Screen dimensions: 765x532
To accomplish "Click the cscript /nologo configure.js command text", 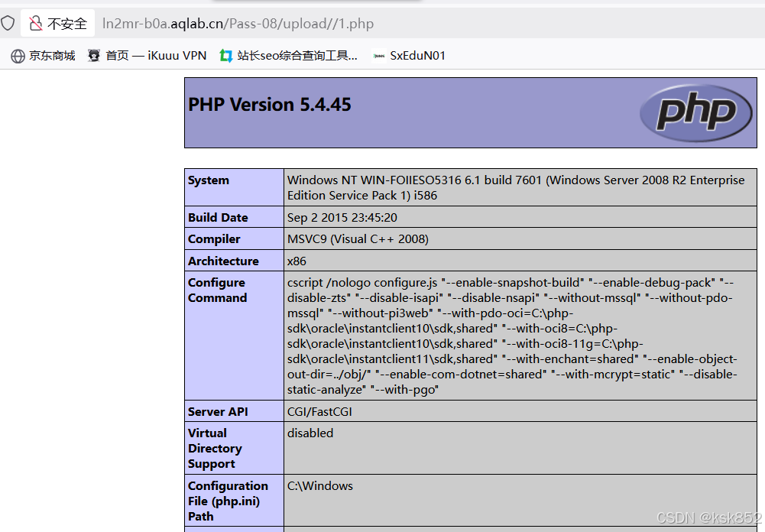I will tap(512, 336).
